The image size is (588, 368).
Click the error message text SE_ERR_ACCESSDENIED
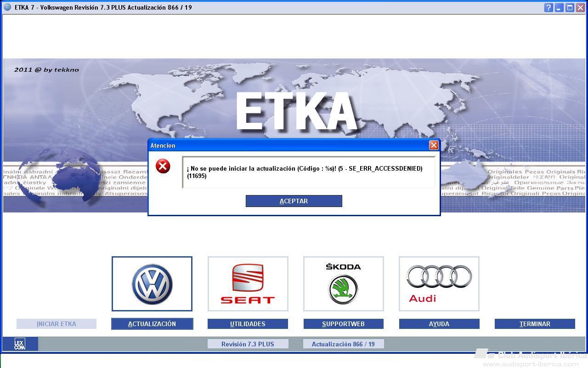pyautogui.click(x=385, y=168)
